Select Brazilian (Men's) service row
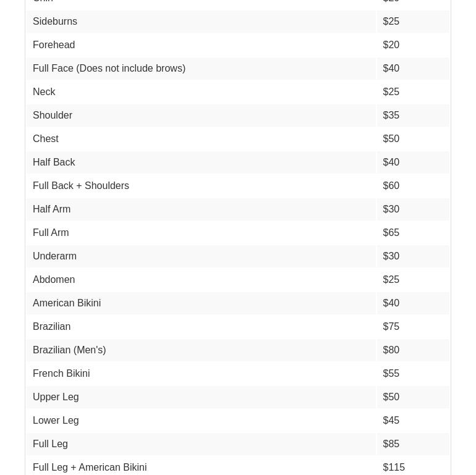Viewport: 476px width, 475px height. pos(69,350)
